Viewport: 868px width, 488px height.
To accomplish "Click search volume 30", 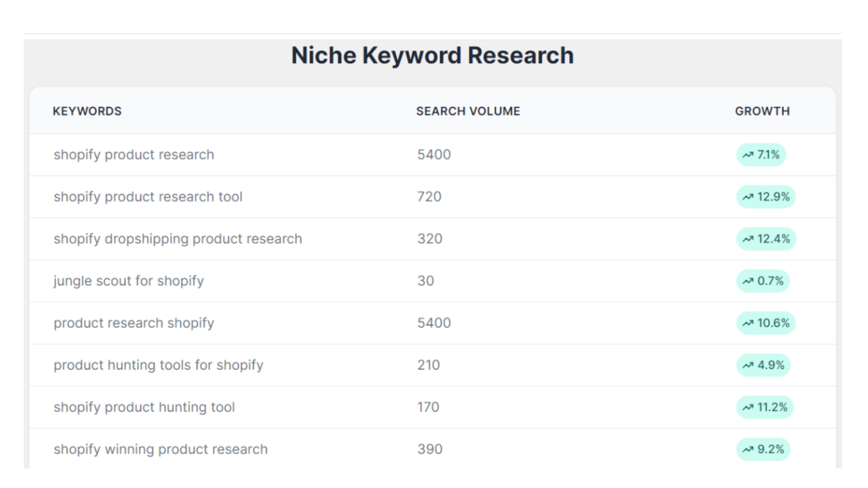I will tap(426, 281).
